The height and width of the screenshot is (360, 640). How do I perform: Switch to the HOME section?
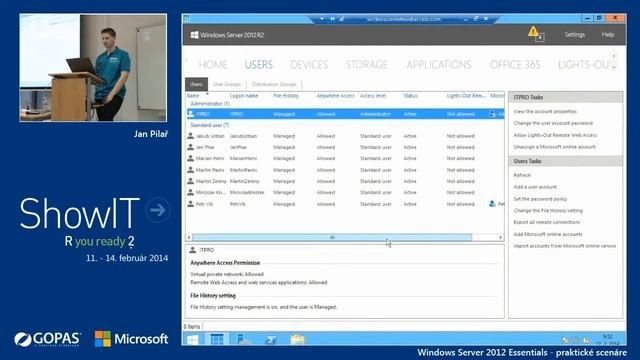213,64
